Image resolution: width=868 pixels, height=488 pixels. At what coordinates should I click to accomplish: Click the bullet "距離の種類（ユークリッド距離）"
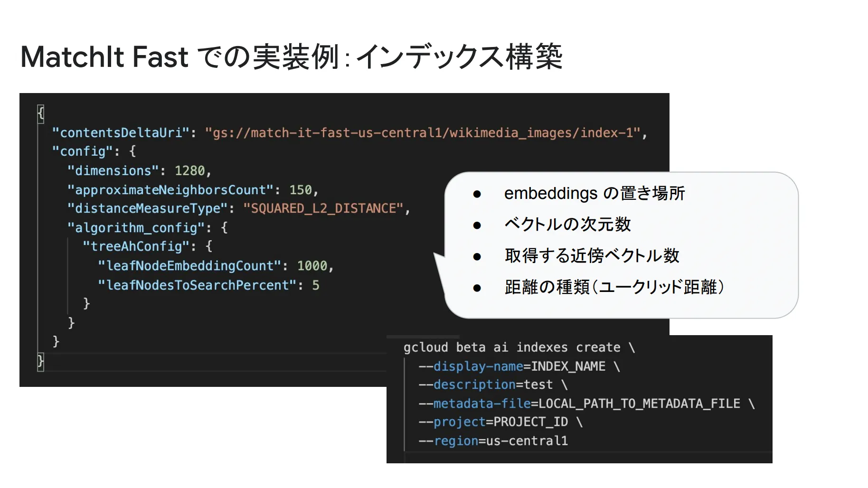[614, 287]
